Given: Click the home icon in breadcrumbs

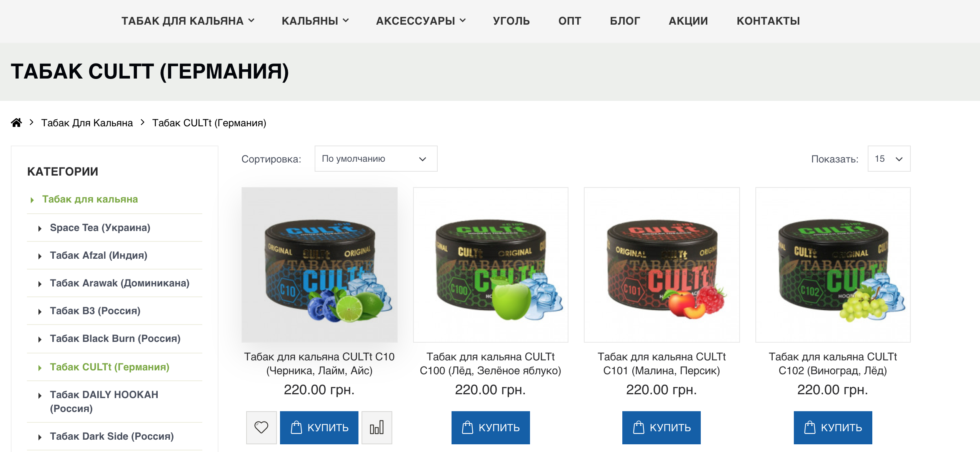Looking at the screenshot, I should (x=17, y=123).
